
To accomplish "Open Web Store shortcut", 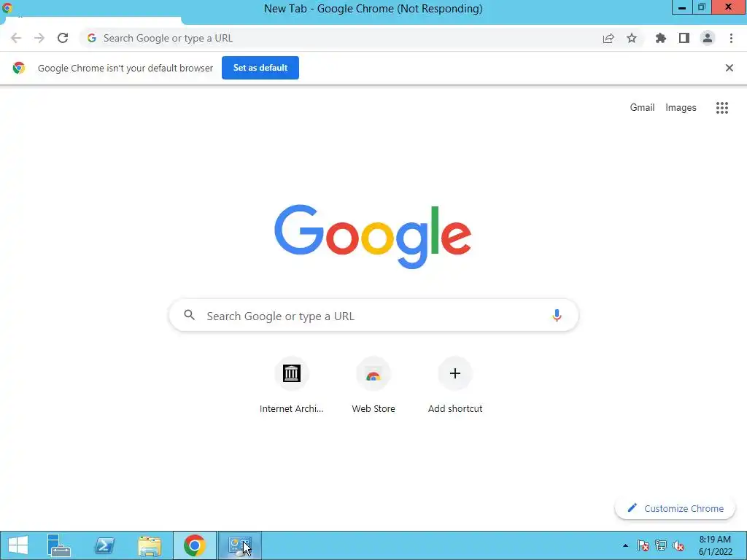I will point(373,386).
